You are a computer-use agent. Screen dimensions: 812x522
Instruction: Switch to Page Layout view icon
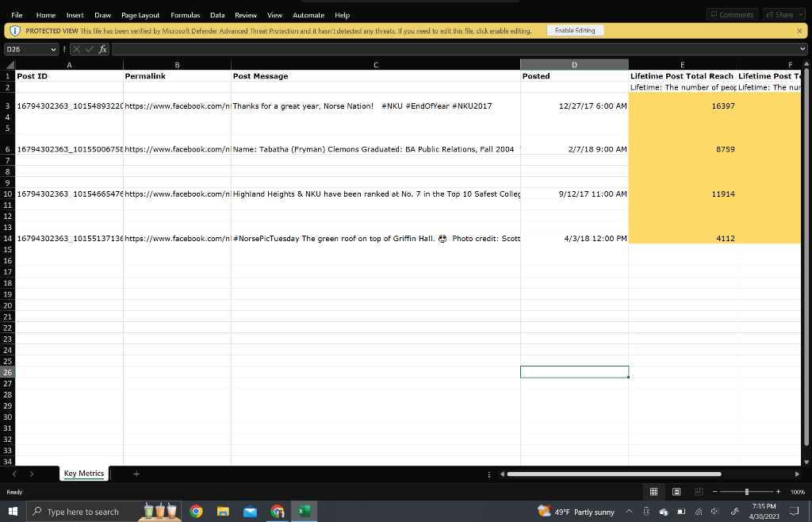pos(676,491)
